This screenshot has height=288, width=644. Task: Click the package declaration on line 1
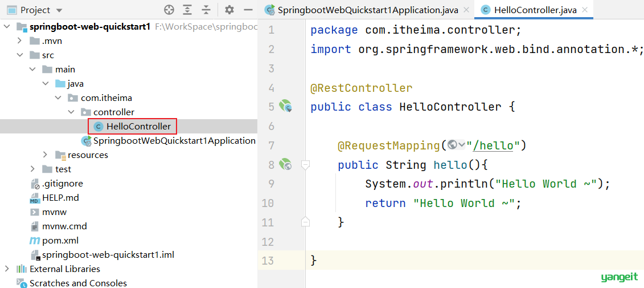point(416,30)
